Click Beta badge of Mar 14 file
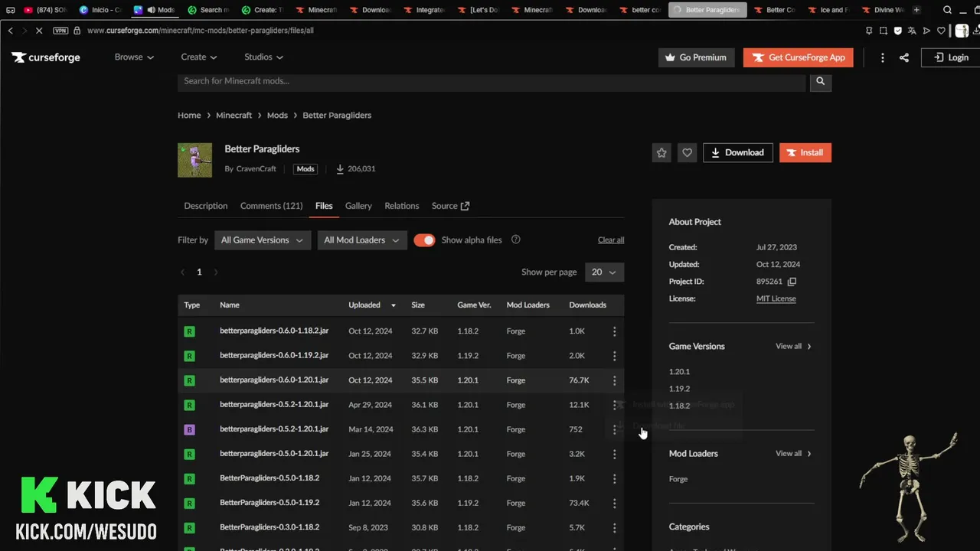980x551 pixels. [189, 429]
